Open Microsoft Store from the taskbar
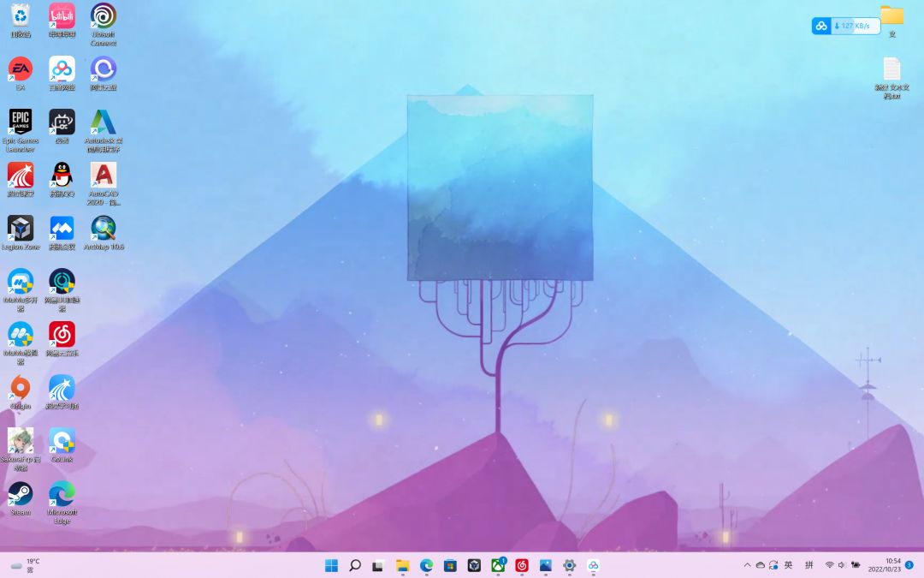 click(x=450, y=566)
